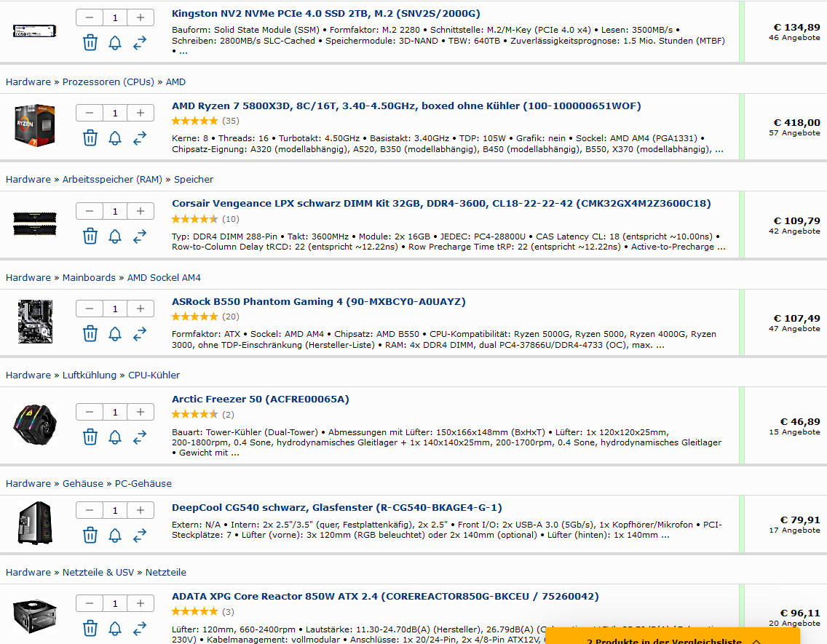Open AMD Sockel AM4 breadcrumb link
The height and width of the screenshot is (644, 827).
[164, 278]
